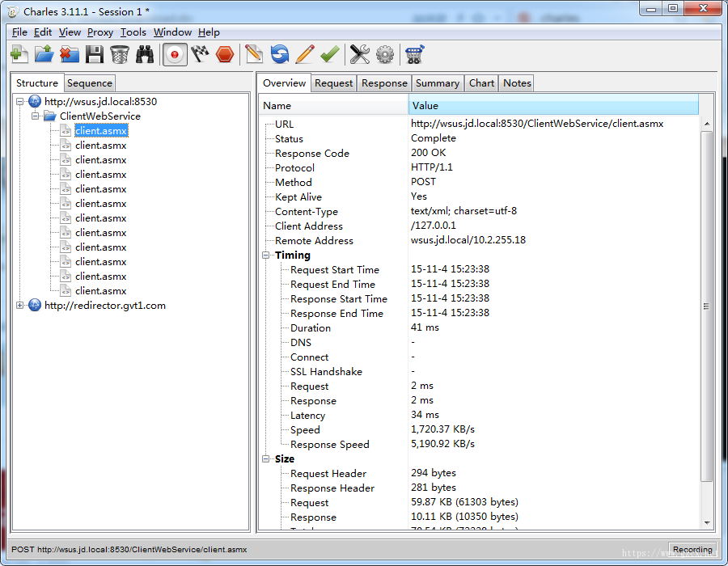Click the Charles icon in the title bar

pyautogui.click(x=13, y=11)
